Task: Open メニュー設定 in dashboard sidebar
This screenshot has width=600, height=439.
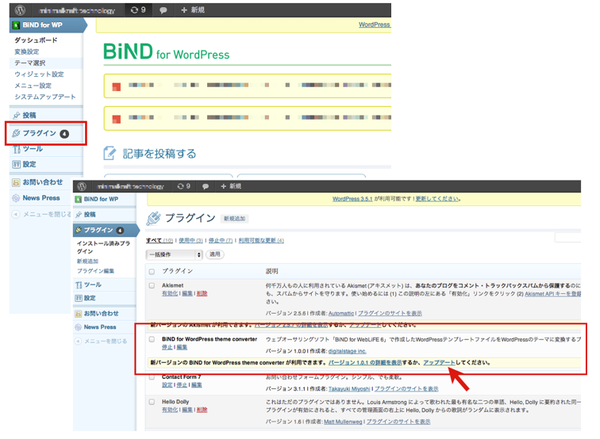Action: click(x=33, y=85)
